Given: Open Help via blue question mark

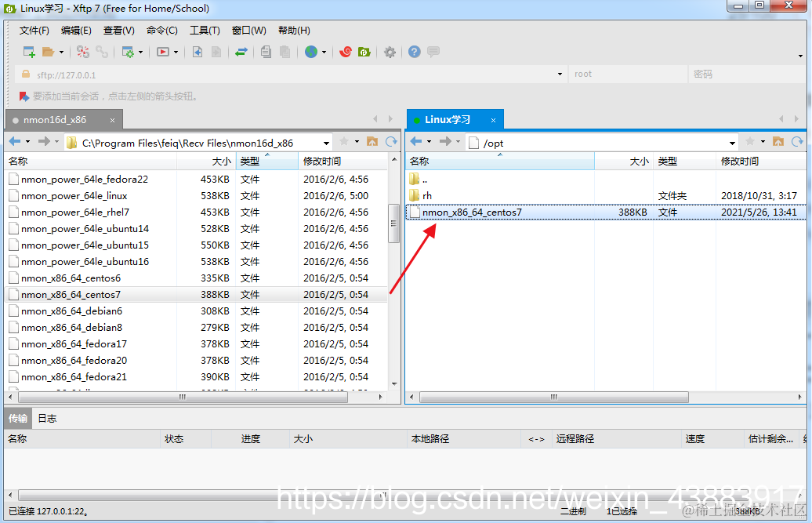Looking at the screenshot, I should tap(415, 52).
